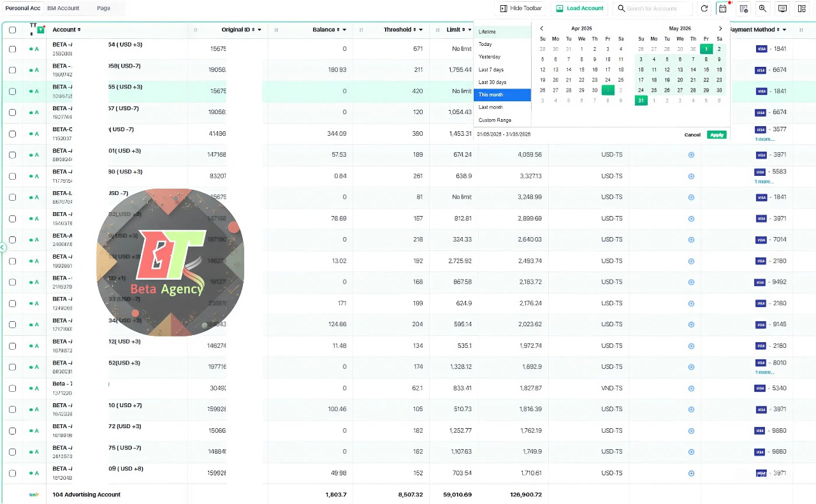Image resolution: width=816 pixels, height=504 pixels.
Task: Click the green TT status icon in header
Action: [41, 30]
